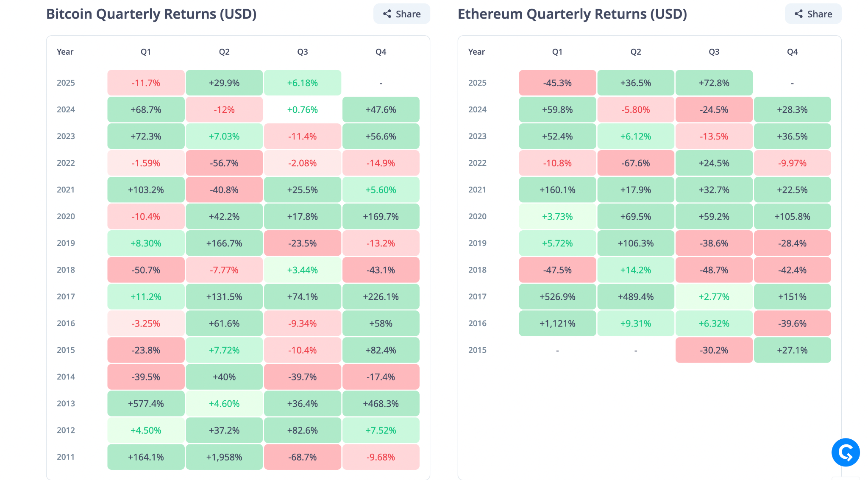
Task: Select Ethereum 2021 Q1 cell +160.1%
Action: 557,190
